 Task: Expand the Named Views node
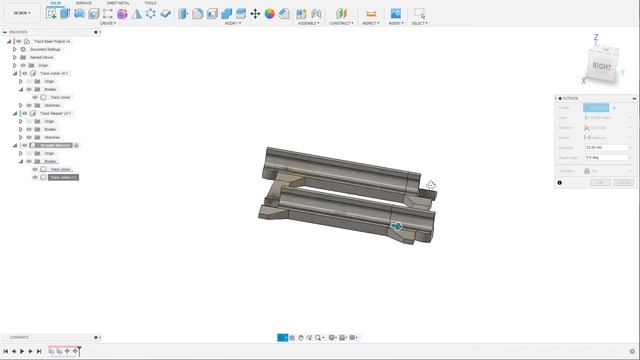pyautogui.click(x=15, y=58)
